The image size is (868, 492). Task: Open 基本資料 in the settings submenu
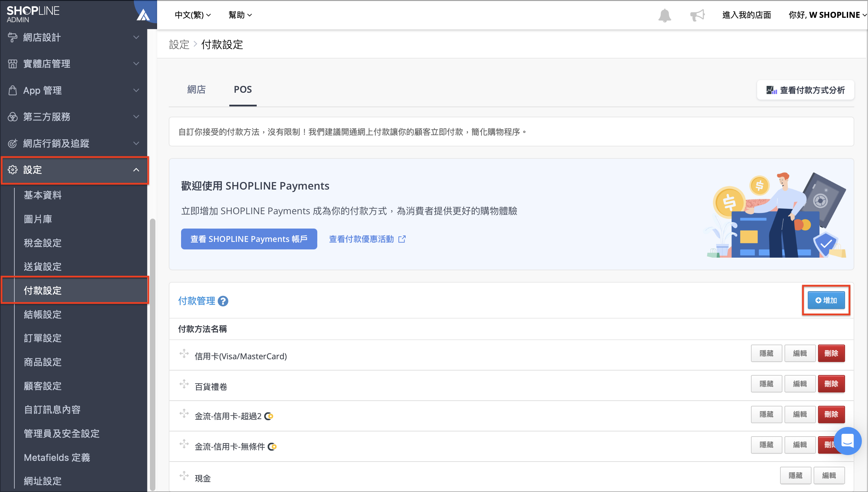coord(42,195)
